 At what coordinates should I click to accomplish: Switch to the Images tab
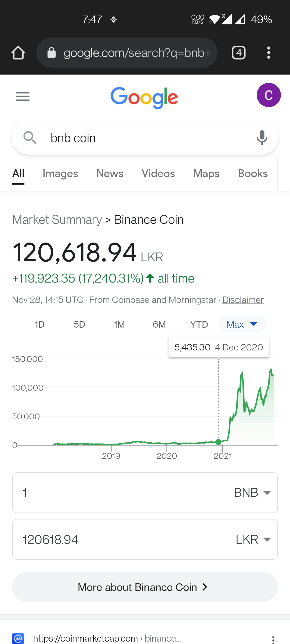(x=60, y=174)
